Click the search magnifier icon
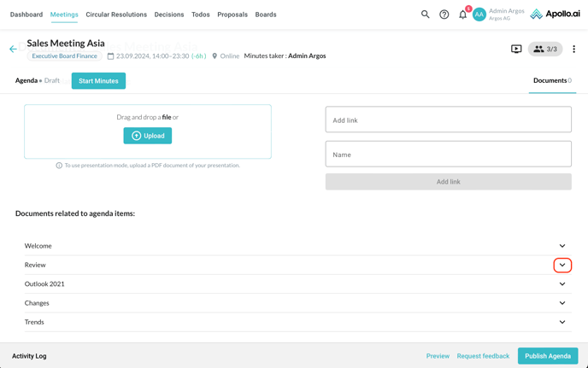The image size is (588, 368). [x=425, y=15]
